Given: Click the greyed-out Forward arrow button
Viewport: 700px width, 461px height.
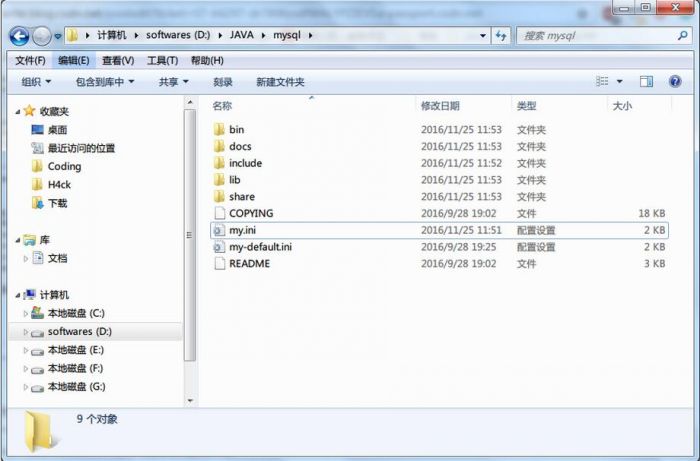Looking at the screenshot, I should 42,36.
